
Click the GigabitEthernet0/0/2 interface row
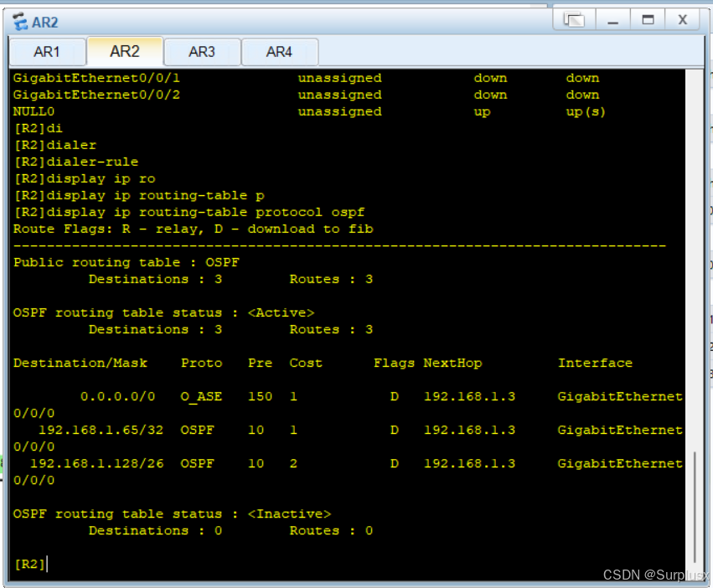pos(306,95)
